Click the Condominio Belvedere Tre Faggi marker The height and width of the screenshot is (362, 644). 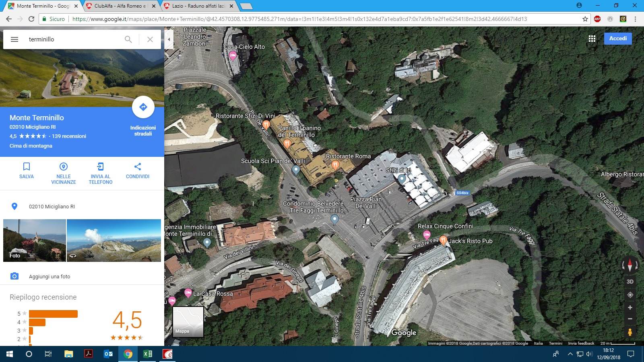(334, 219)
